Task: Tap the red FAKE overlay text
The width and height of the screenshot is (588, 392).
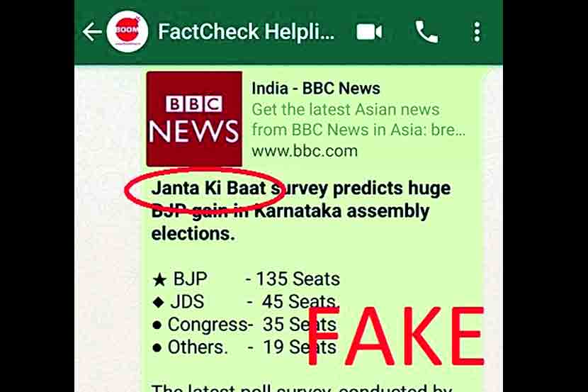Action: (395, 337)
